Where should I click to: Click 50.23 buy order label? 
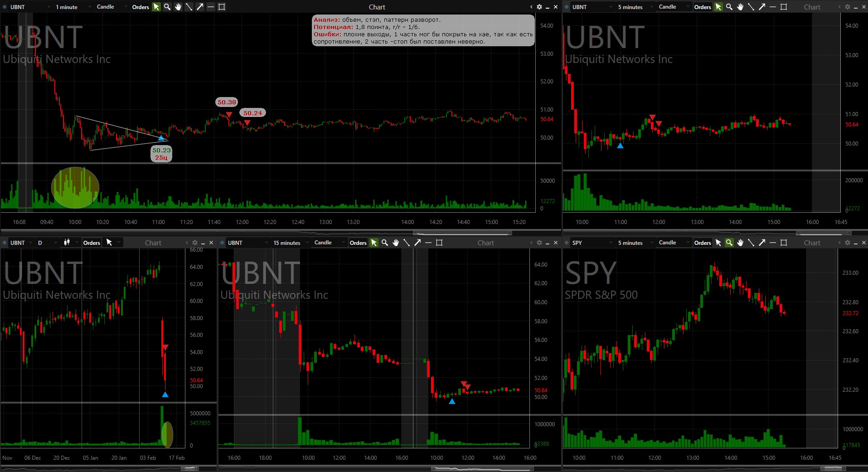click(161, 154)
